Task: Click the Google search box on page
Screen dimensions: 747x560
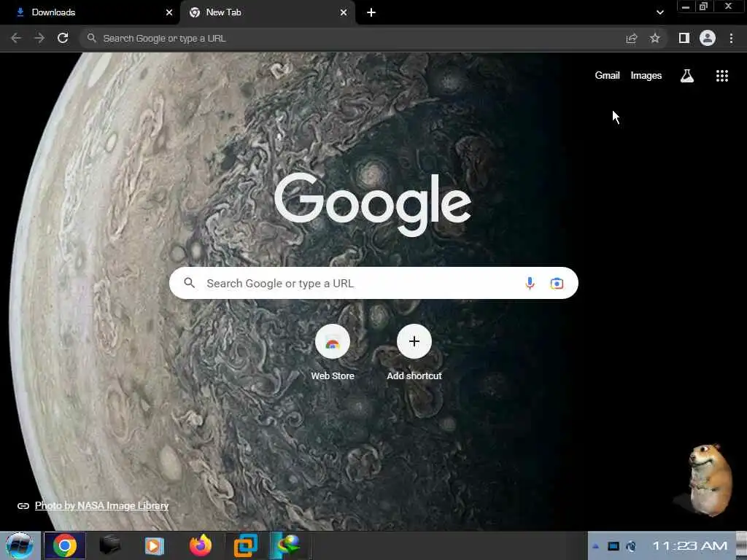Action: pos(373,284)
